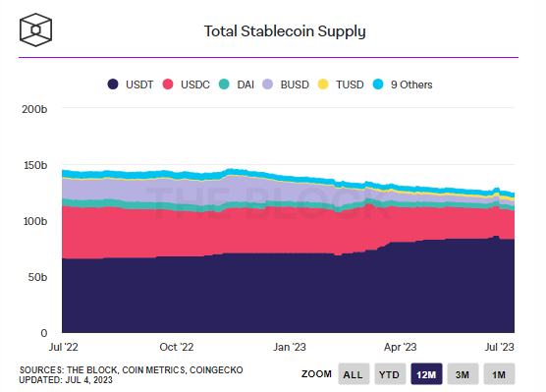Image resolution: width=546 pixels, height=392 pixels.
Task: Toggle the TUSD yellow legend dot
Action: click(x=323, y=84)
